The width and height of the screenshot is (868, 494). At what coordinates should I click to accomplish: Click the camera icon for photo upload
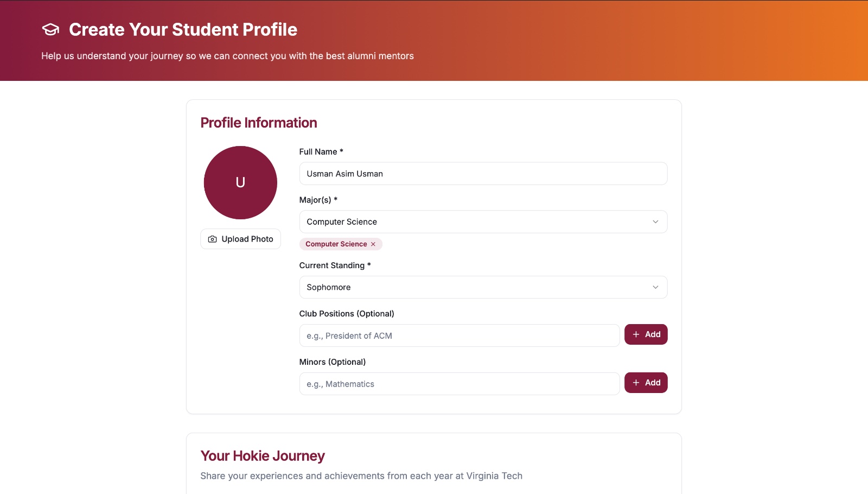pos(213,239)
